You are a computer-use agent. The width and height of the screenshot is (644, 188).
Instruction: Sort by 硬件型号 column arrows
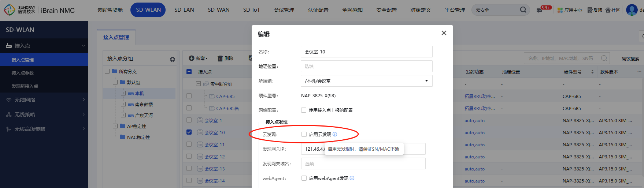click(x=592, y=72)
